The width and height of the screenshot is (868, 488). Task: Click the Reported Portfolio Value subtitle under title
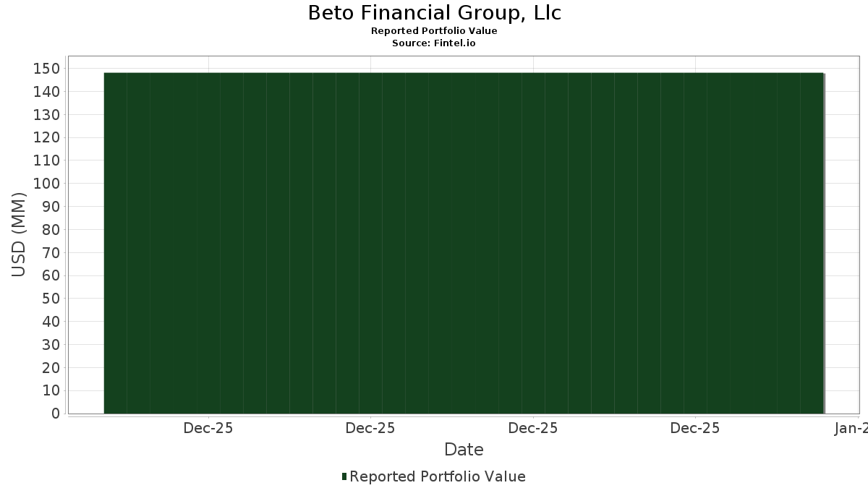[434, 31]
